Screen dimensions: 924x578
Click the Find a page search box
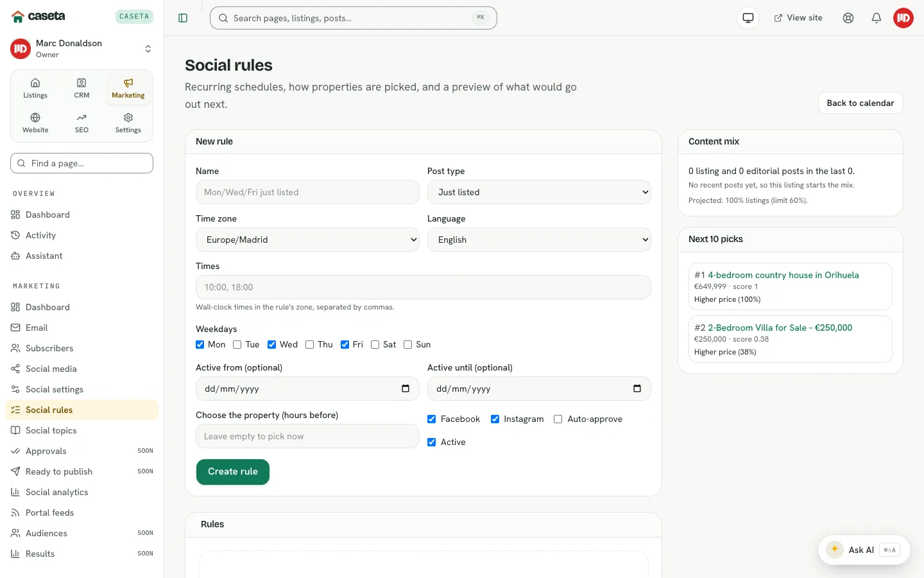coord(81,163)
